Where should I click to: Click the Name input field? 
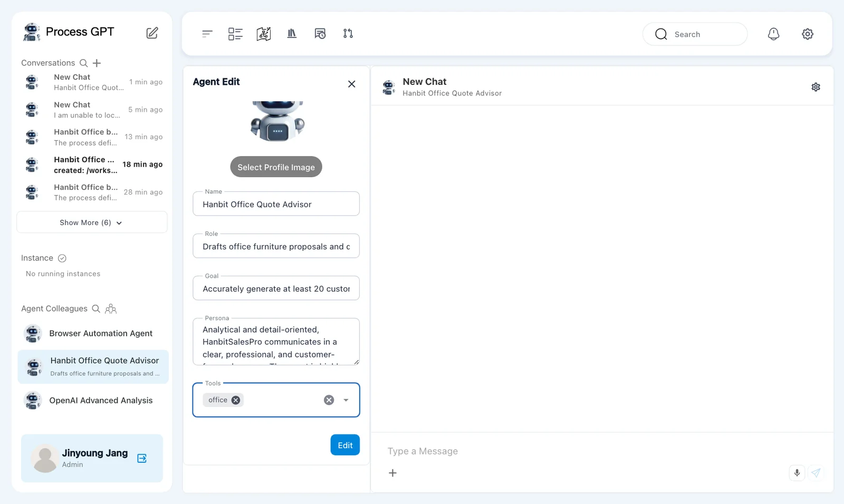(276, 204)
